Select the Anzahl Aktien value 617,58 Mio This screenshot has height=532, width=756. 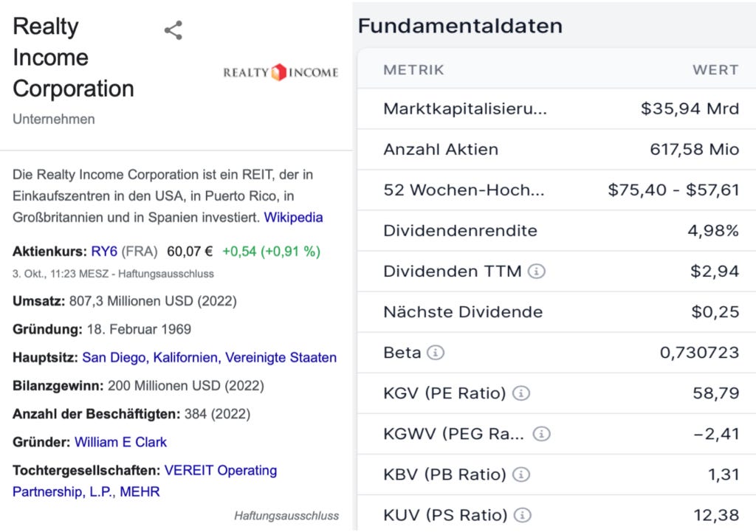pos(694,149)
